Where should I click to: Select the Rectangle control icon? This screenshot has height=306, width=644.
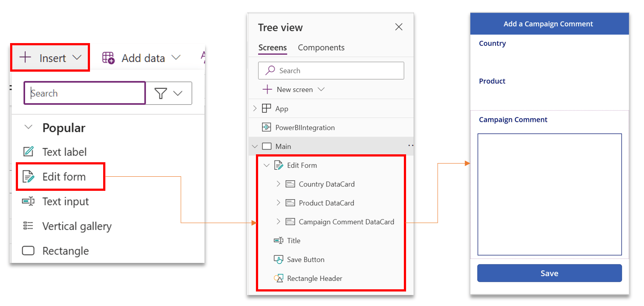(x=28, y=251)
